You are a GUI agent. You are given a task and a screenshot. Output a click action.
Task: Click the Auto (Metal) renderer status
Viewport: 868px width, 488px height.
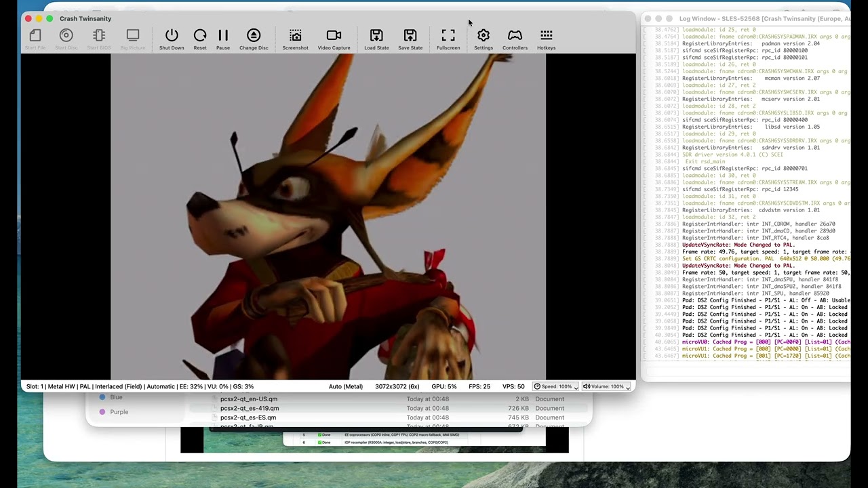coord(346,386)
